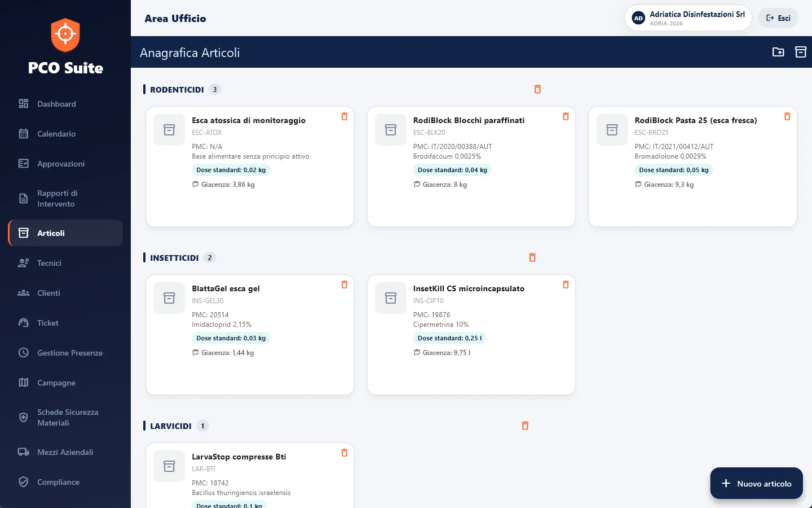The width and height of the screenshot is (812, 508).
Task: Click "BlattaGel esca gel" title
Action: tap(226, 288)
